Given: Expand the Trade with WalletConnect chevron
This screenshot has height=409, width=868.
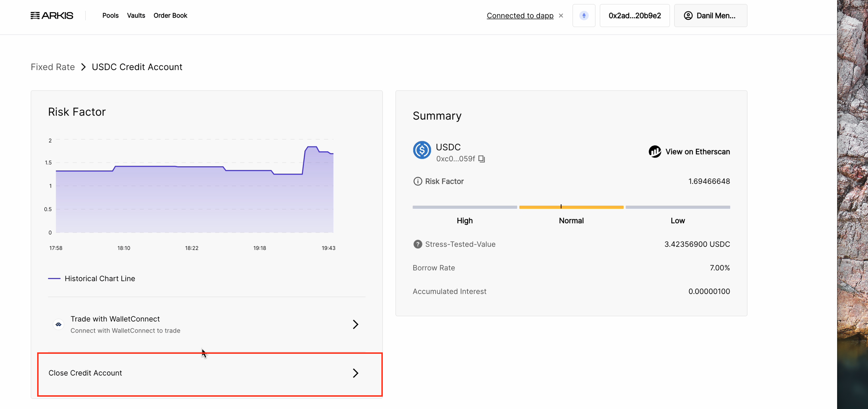Looking at the screenshot, I should (355, 324).
